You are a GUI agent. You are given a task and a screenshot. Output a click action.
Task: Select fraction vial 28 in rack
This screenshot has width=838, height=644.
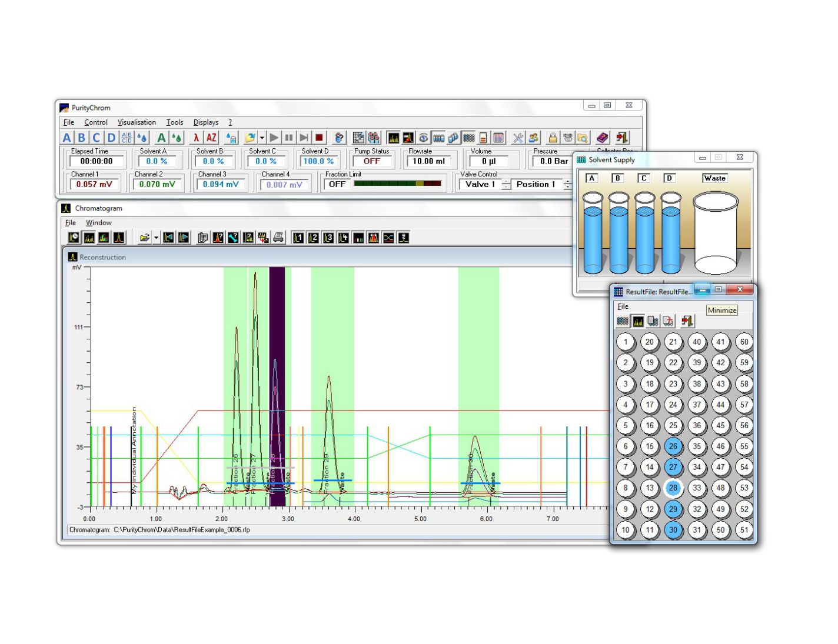pyautogui.click(x=673, y=488)
